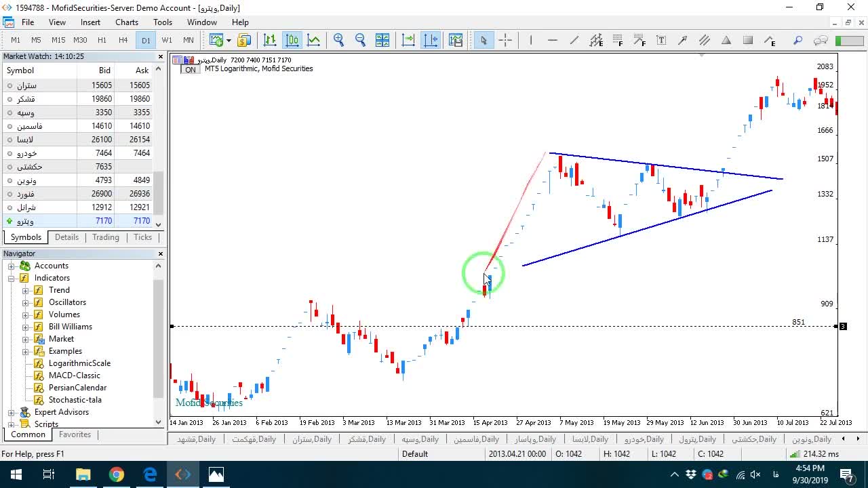Viewport: 868px width, 488px height.
Task: Open File Explorer from the taskbar
Action: 83,474
